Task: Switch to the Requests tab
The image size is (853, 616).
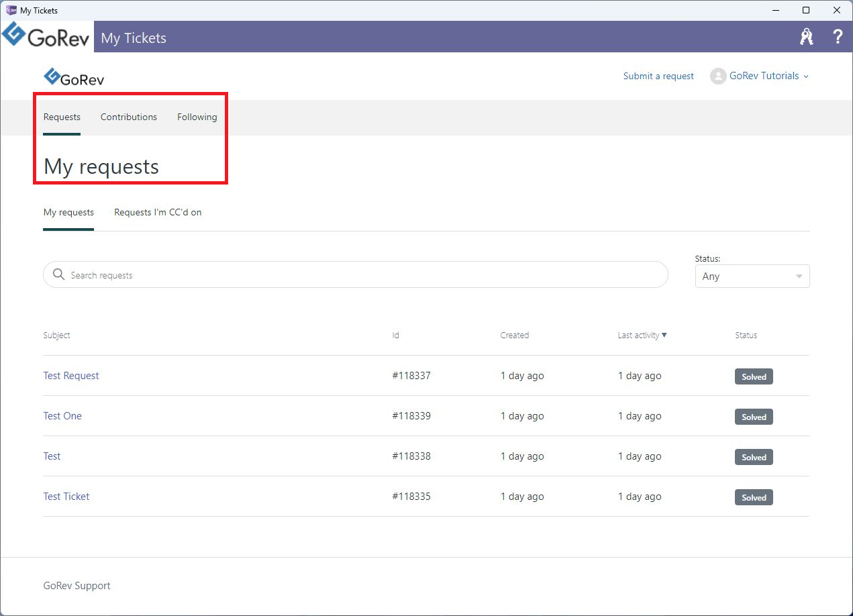Action: pos(62,117)
